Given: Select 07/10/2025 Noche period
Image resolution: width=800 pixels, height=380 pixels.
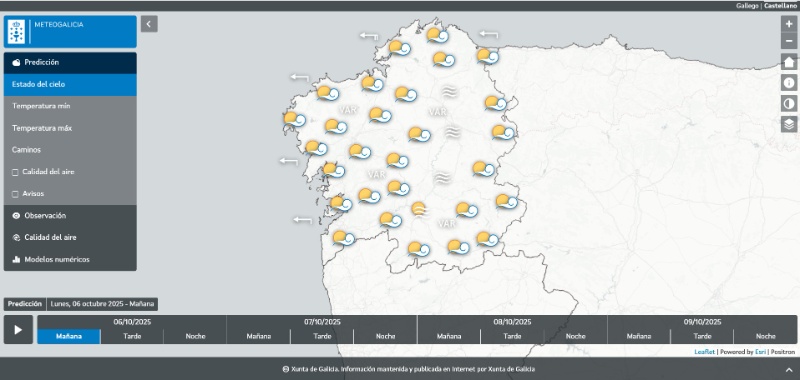Looking at the screenshot, I should (x=386, y=337).
